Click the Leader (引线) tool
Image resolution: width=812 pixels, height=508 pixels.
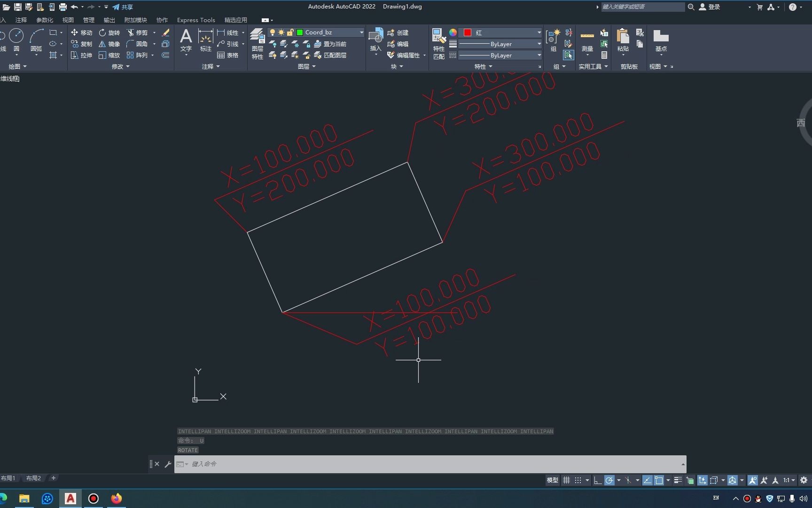coord(228,44)
